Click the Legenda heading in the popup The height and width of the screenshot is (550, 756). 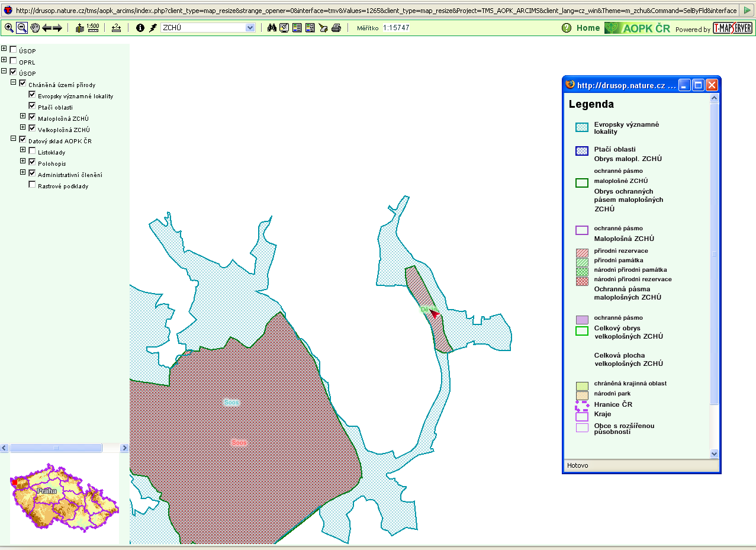click(591, 104)
